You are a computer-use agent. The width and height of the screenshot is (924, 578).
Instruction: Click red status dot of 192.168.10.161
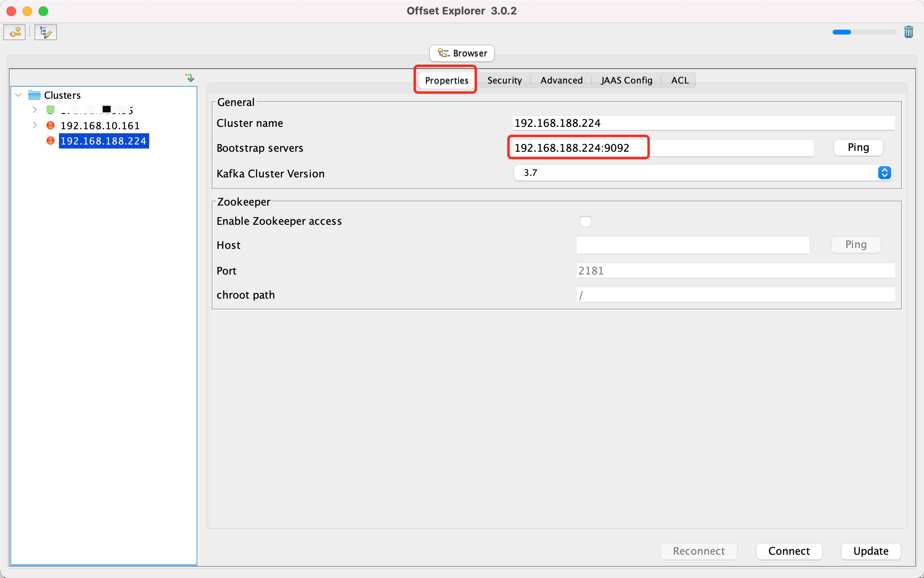[x=51, y=125]
